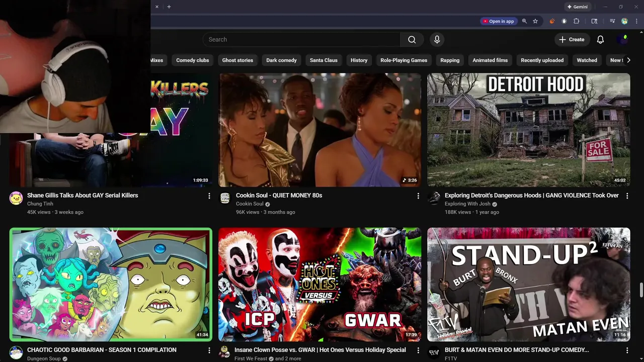This screenshot has width=644, height=362.
Task: Visit the Cookin Soul channel name
Action: (x=250, y=204)
